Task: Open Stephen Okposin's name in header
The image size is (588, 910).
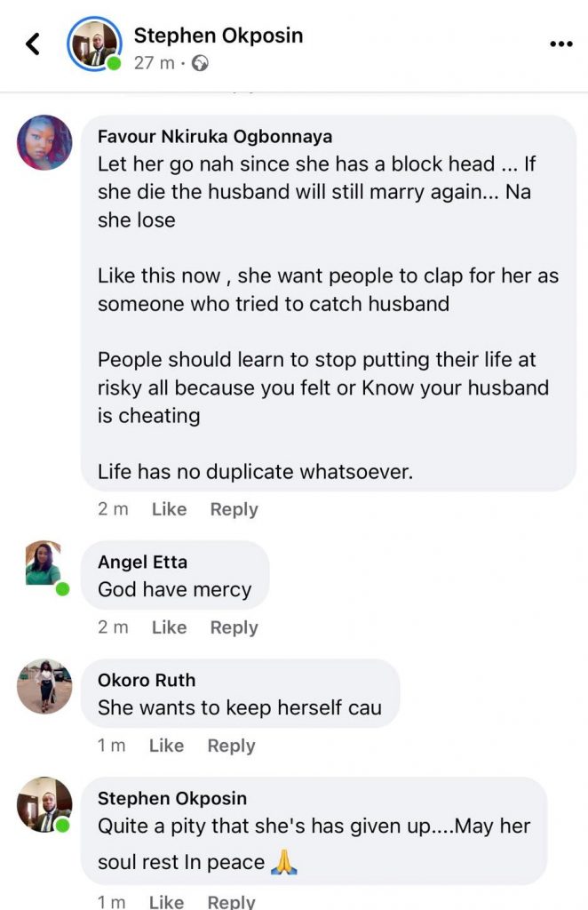Action: (x=218, y=36)
